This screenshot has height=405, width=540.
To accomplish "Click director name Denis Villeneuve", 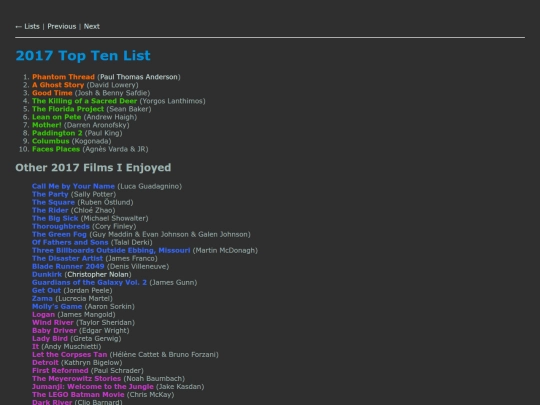I will pyautogui.click(x=138, y=267).
